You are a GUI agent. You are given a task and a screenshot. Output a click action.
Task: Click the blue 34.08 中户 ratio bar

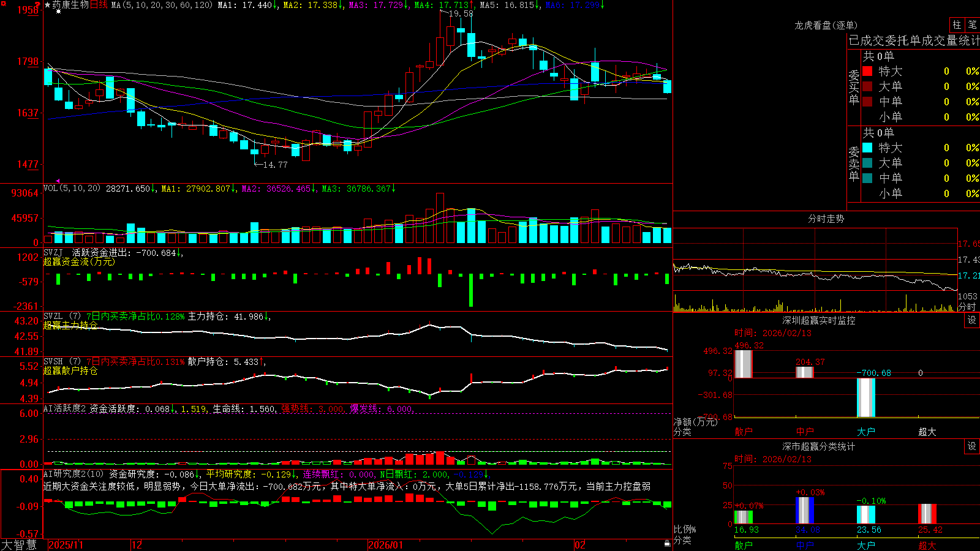805,510
